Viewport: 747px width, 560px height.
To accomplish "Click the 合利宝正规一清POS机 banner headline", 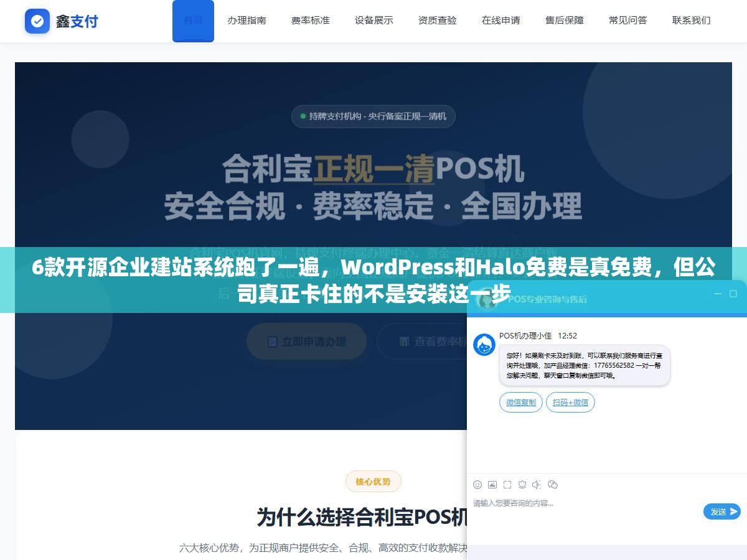I will (374, 169).
